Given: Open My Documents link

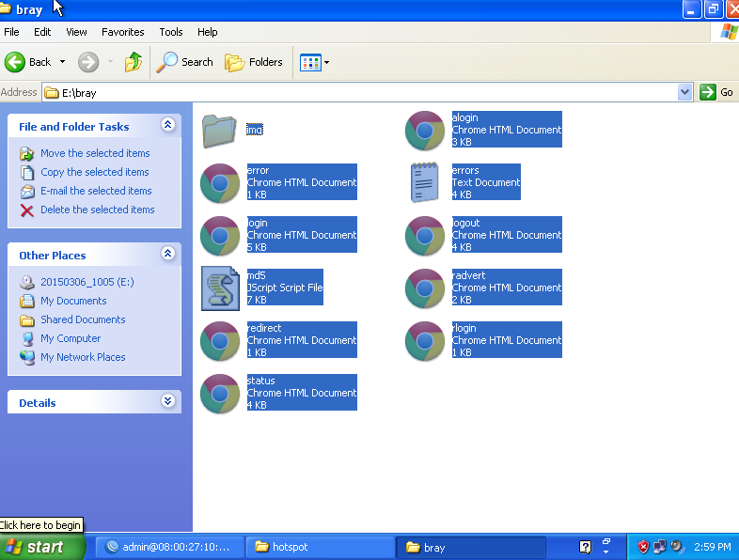Looking at the screenshot, I should (73, 301).
